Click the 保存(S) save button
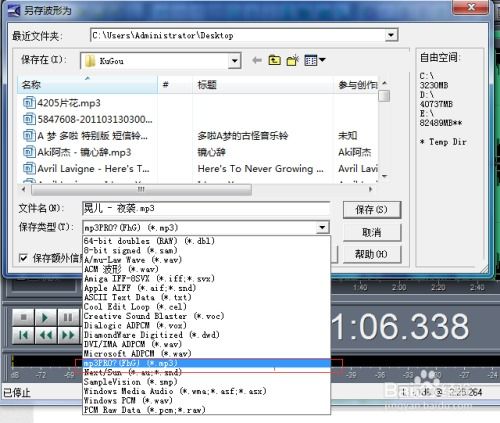The width and height of the screenshot is (500, 423). point(372,210)
